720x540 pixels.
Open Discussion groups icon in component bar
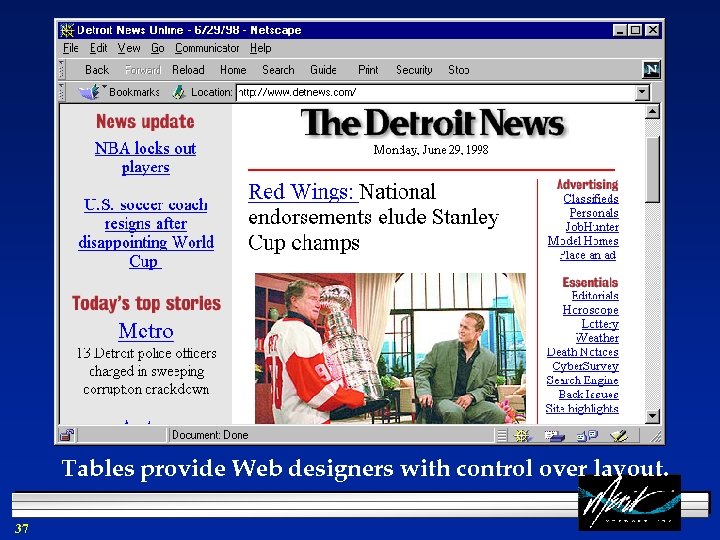tap(587, 435)
